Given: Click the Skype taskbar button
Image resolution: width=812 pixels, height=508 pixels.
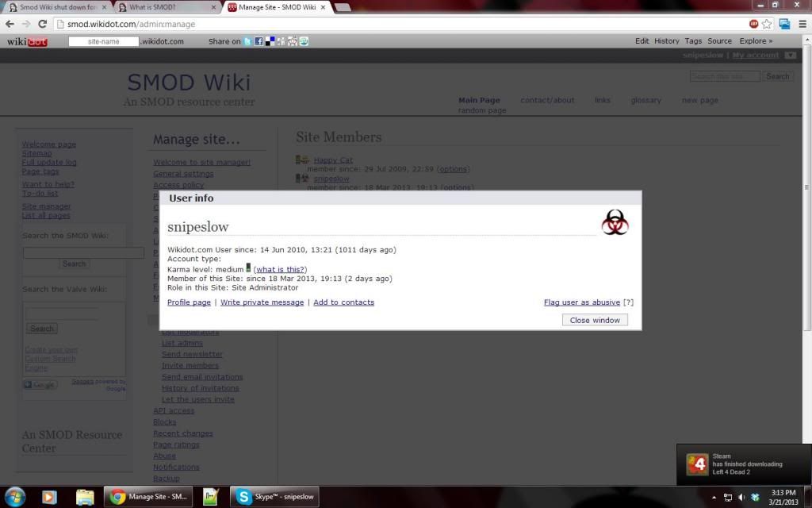Looking at the screenshot, I should 274,497.
